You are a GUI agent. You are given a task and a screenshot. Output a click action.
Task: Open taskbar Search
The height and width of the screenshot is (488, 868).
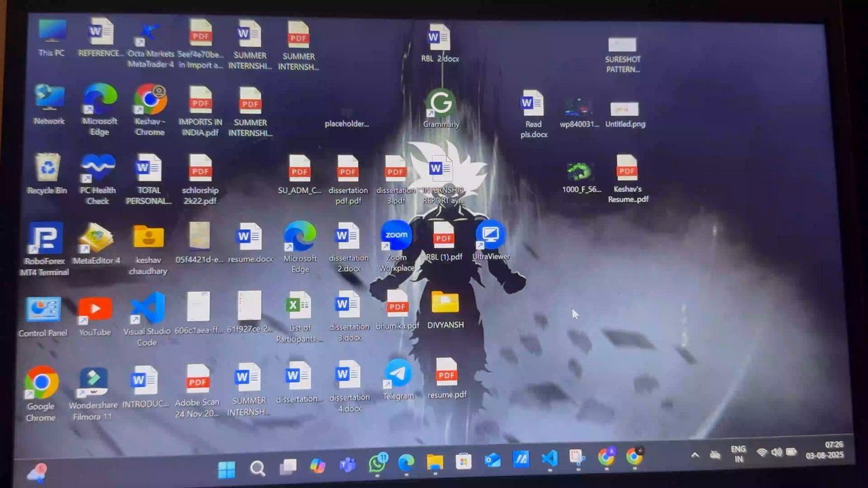pyautogui.click(x=258, y=468)
